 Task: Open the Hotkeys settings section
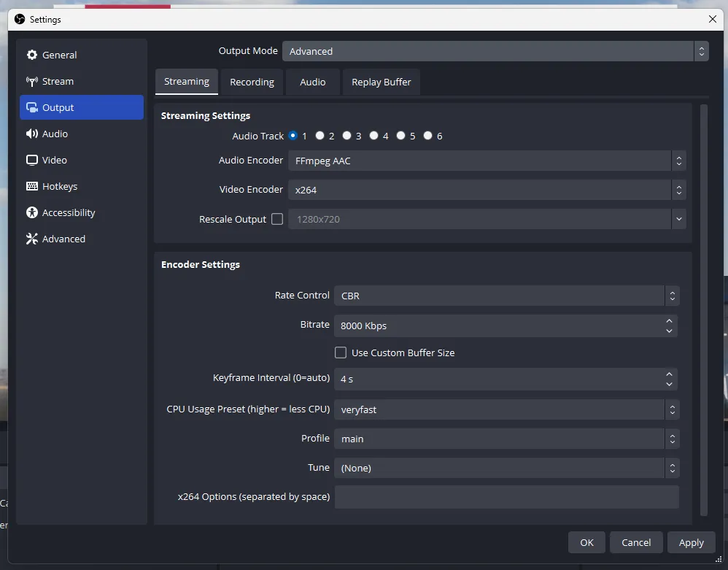[x=32, y=186]
